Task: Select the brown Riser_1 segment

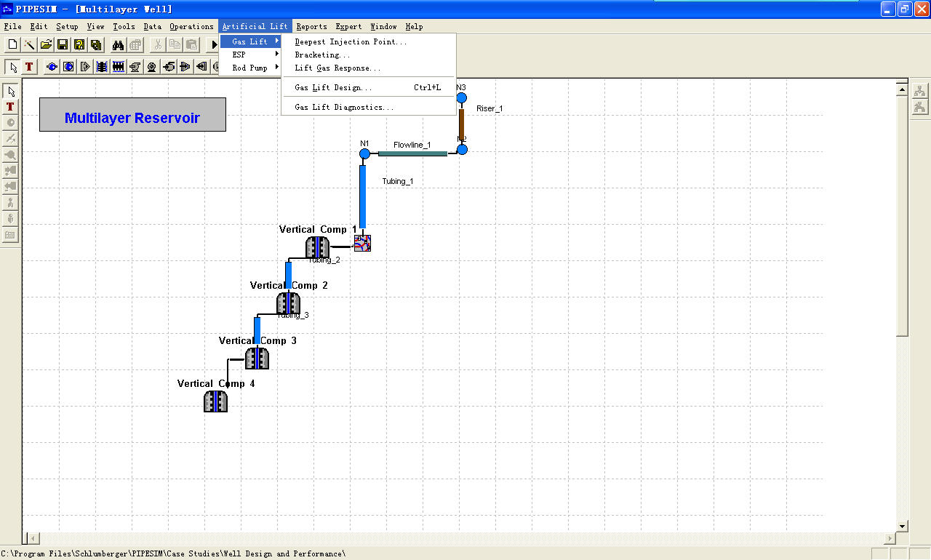Action: 461,124
